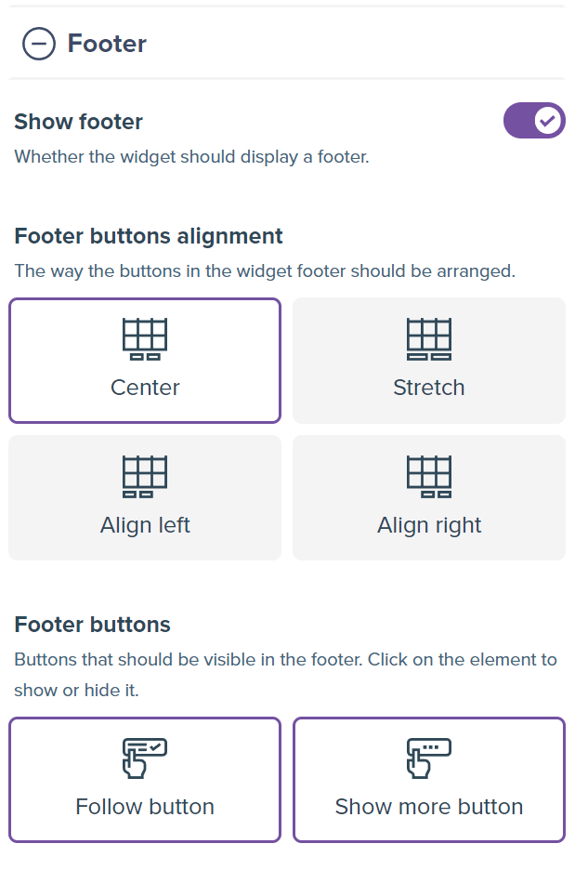Viewport: 588px width, 870px height.
Task: Click the Show footer setting title
Action: point(78,122)
